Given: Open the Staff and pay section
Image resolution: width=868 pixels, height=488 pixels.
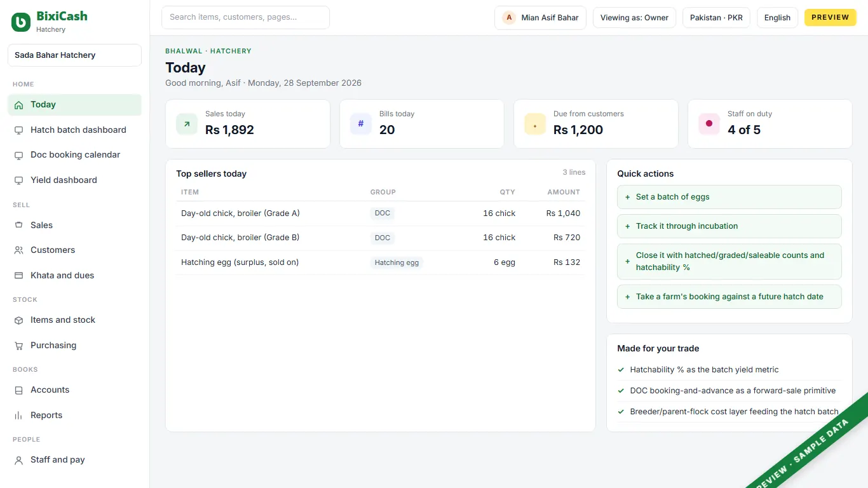Looking at the screenshot, I should [x=74, y=460].
